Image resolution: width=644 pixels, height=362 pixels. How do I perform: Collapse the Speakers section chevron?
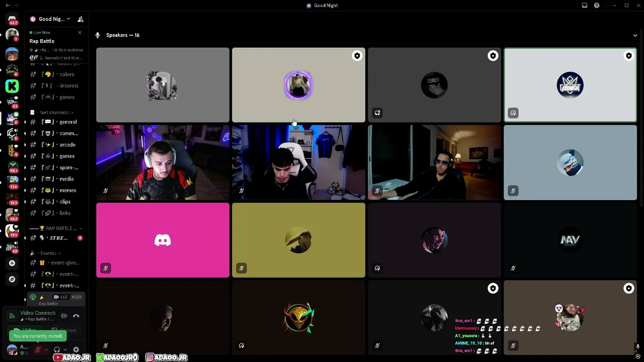tap(635, 35)
